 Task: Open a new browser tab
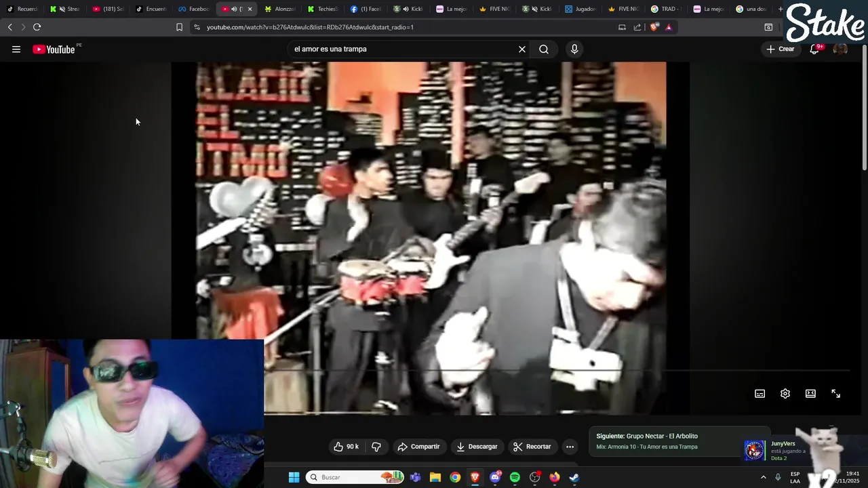781,9
